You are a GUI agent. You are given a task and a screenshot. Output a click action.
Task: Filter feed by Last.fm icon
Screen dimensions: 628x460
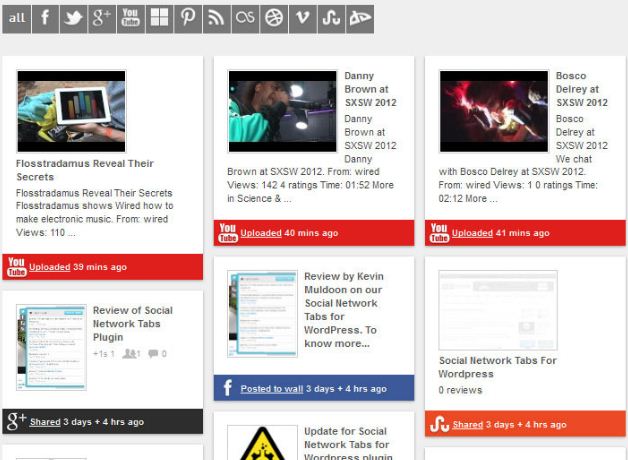245,19
